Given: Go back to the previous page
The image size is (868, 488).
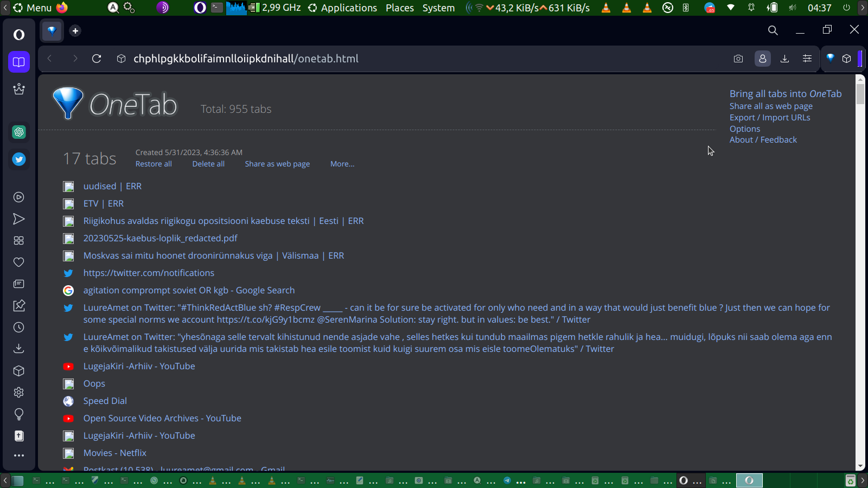Looking at the screenshot, I should click(49, 59).
